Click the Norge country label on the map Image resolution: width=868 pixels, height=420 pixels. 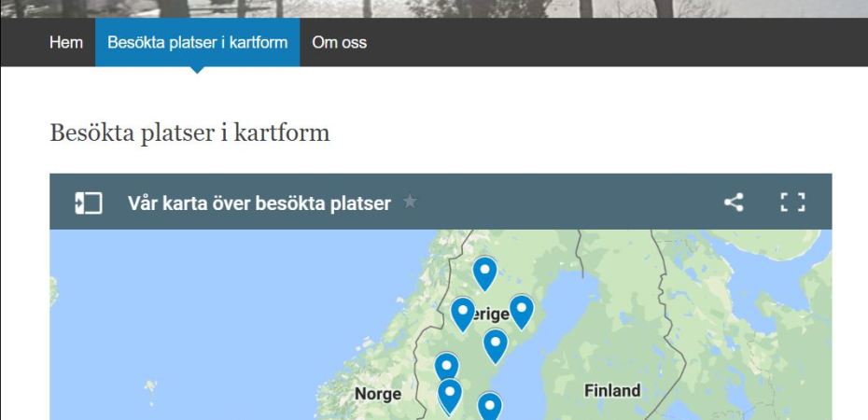pos(378,394)
